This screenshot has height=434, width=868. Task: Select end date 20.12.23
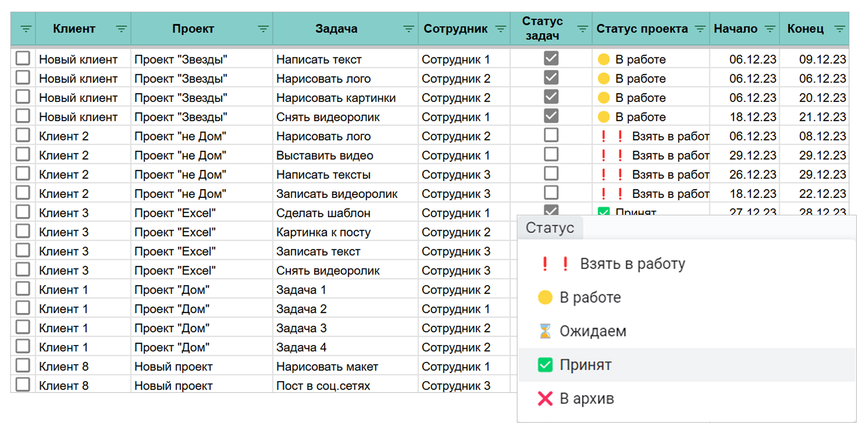814,98
